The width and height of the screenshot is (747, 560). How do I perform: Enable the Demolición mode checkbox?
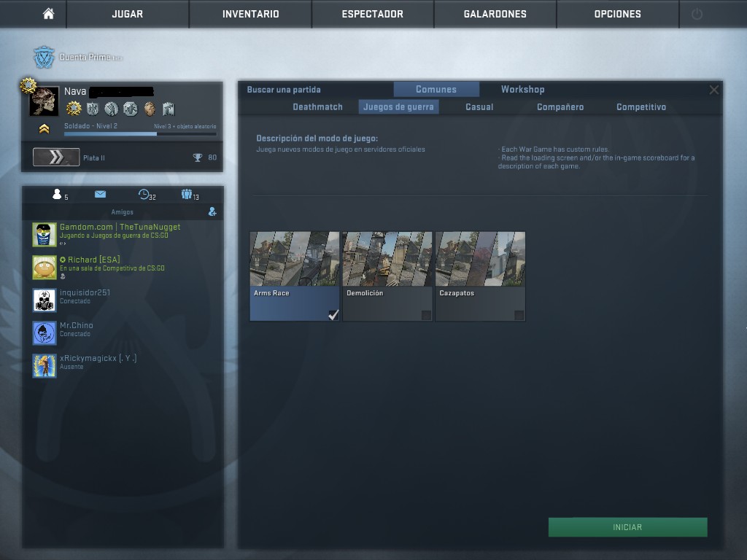426,315
